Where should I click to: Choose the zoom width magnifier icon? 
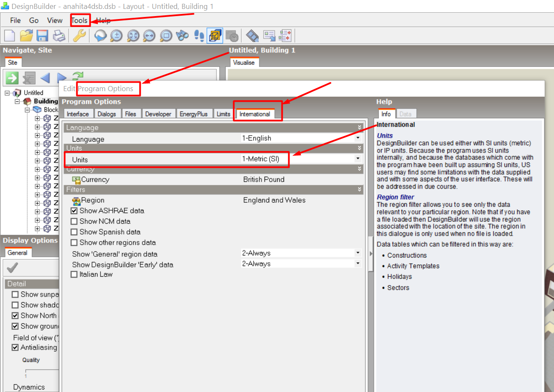[149, 36]
